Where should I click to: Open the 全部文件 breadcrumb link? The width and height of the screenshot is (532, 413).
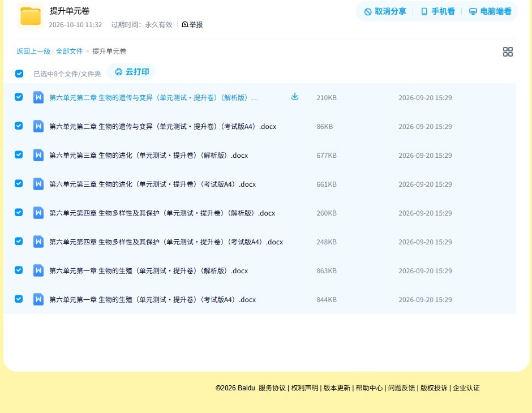[x=69, y=51]
